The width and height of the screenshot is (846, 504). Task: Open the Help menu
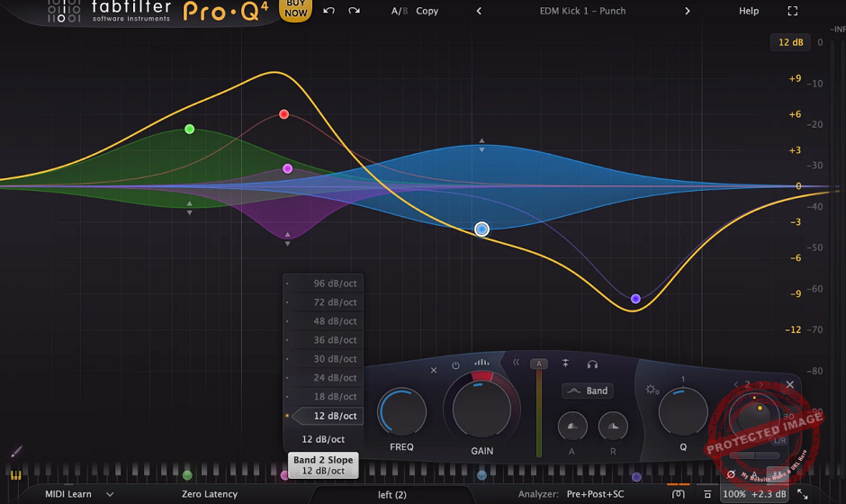click(748, 11)
